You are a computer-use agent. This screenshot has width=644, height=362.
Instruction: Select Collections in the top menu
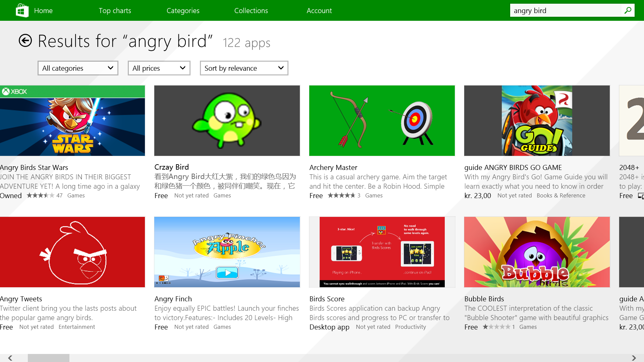tap(251, 11)
